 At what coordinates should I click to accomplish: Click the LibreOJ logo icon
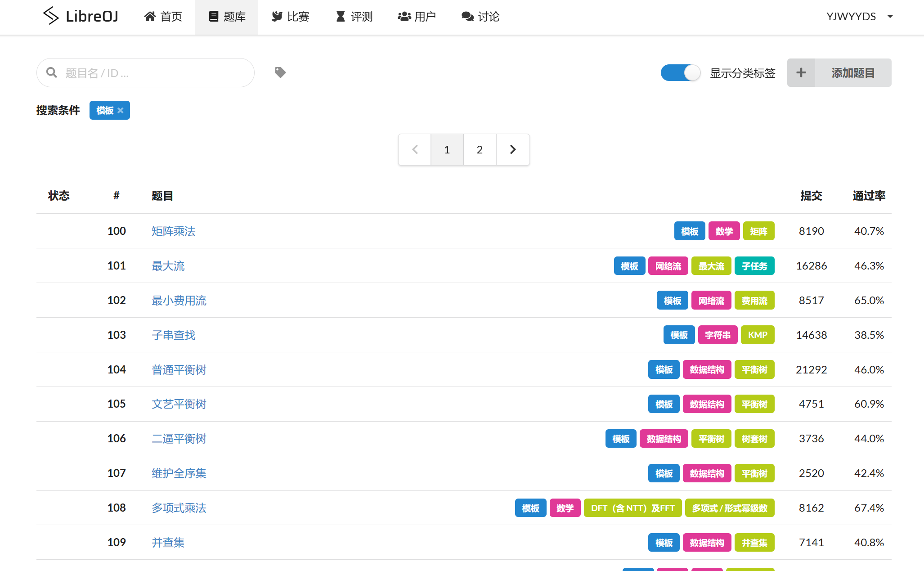pyautogui.click(x=51, y=16)
